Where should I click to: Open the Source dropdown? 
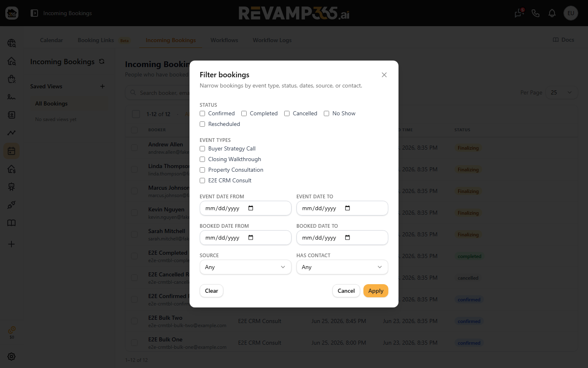pyautogui.click(x=245, y=267)
